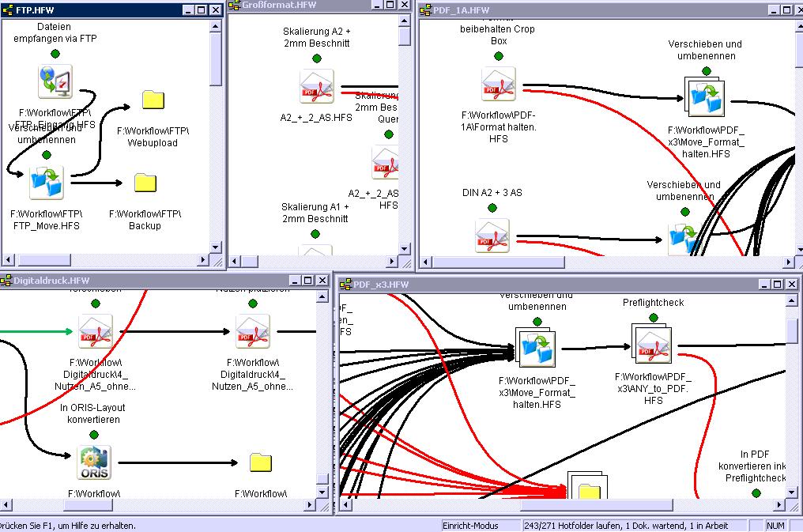The image size is (803, 532).
Task: Toggle green status dot under DIN A2 + 3 AS
Action: 492,208
